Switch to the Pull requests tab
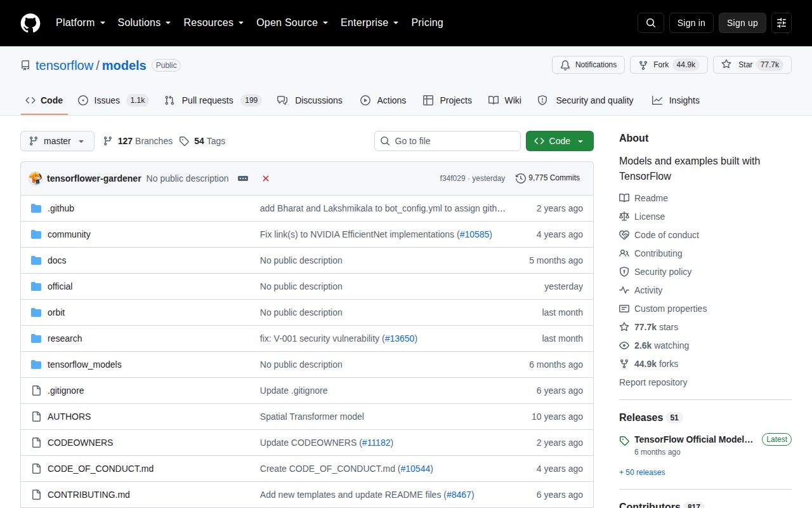 [213, 100]
